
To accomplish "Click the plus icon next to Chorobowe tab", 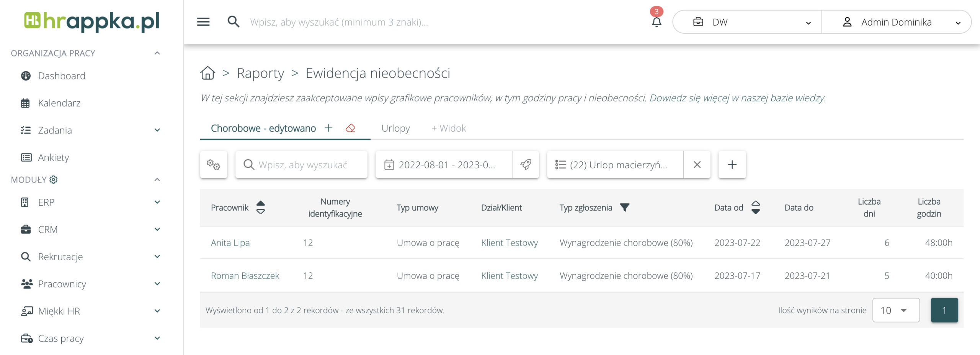I will coord(328,128).
